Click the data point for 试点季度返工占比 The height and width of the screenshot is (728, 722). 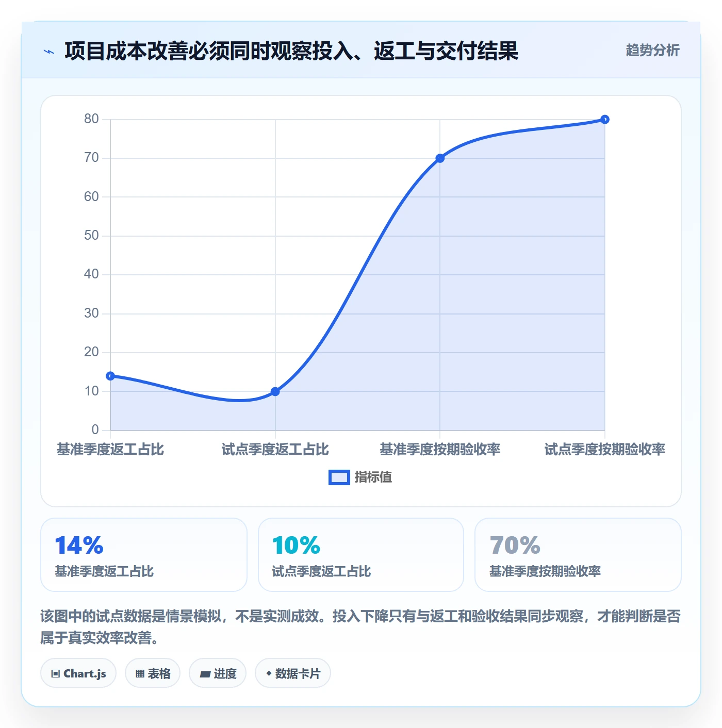275,391
